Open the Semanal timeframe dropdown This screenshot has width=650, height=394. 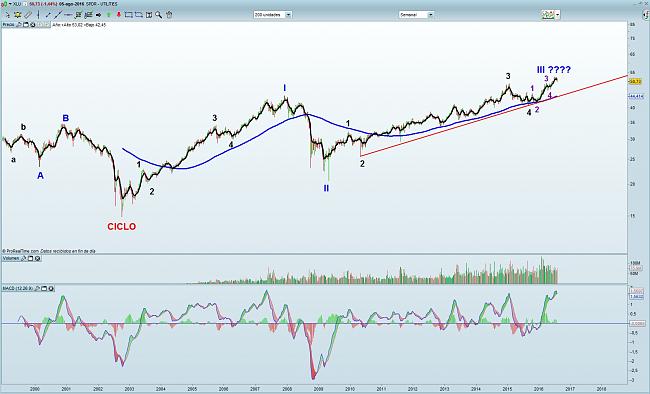click(x=416, y=15)
